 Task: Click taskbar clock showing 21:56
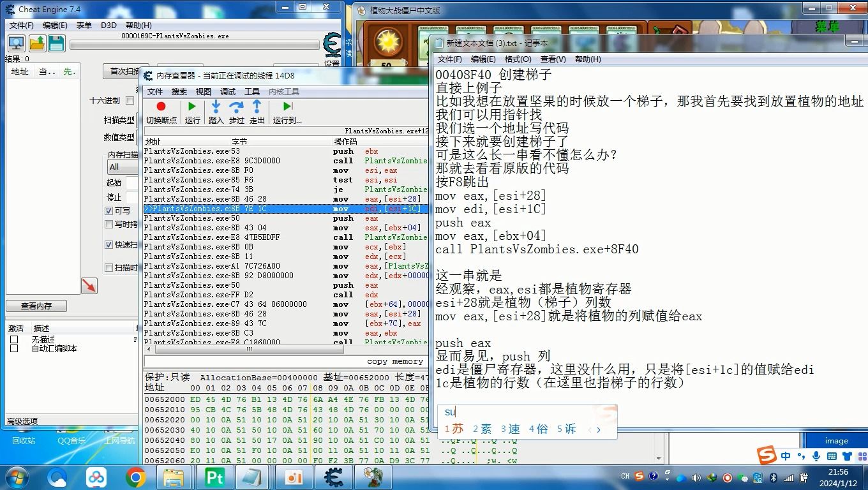pyautogui.click(x=839, y=472)
